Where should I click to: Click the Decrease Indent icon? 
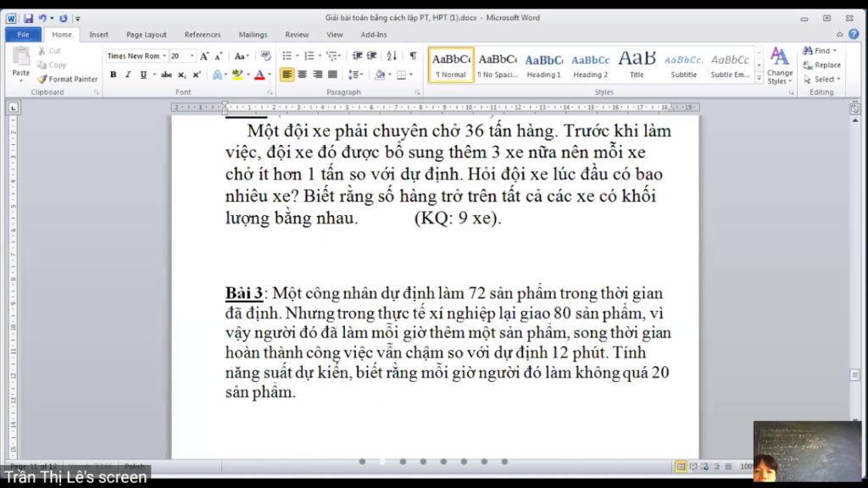coord(357,56)
